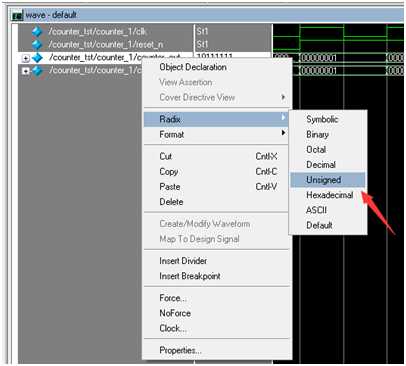The image size is (406, 366).
Task: Click the blue diamond icon of the clk signal
Action: tap(37, 31)
